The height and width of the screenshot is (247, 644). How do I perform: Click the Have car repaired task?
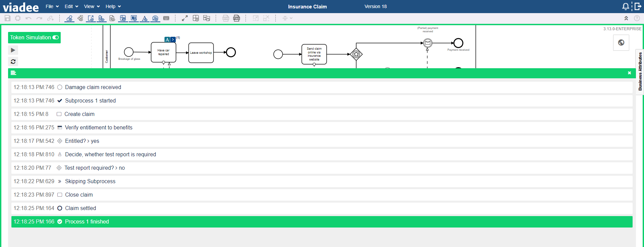coord(163,52)
